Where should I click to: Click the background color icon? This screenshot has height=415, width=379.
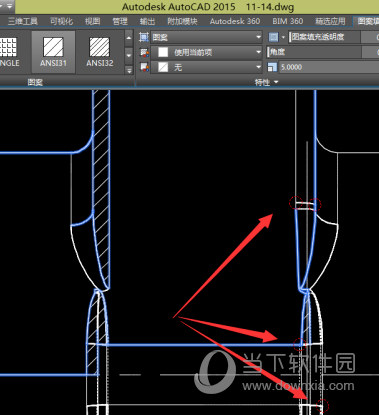[x=144, y=67]
